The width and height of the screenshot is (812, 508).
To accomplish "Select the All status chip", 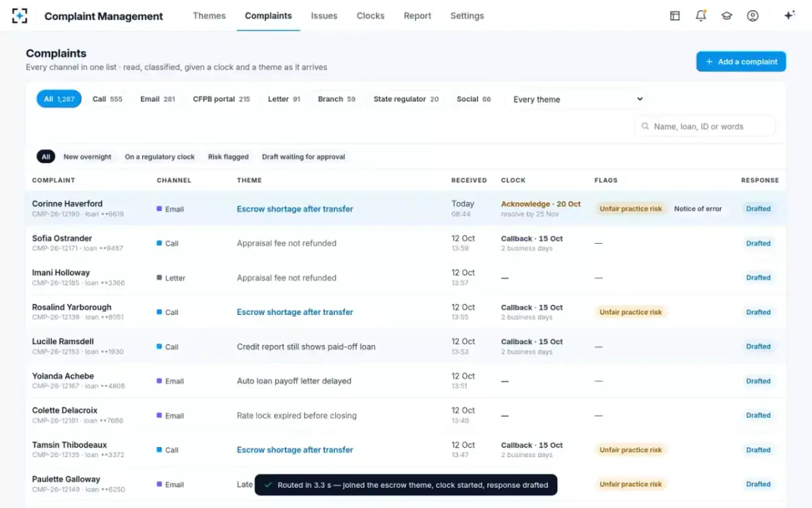I will (46, 156).
